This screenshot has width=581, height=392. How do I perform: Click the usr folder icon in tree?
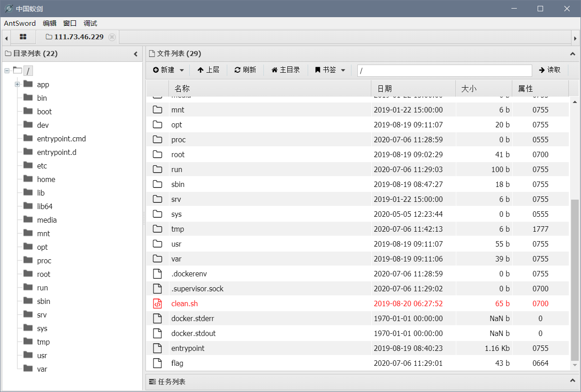[x=28, y=355]
